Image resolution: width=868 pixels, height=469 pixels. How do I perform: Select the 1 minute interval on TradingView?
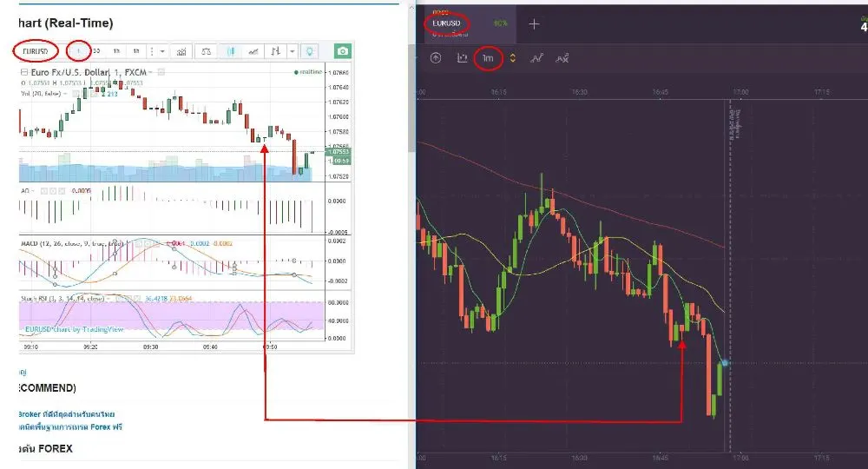click(78, 50)
